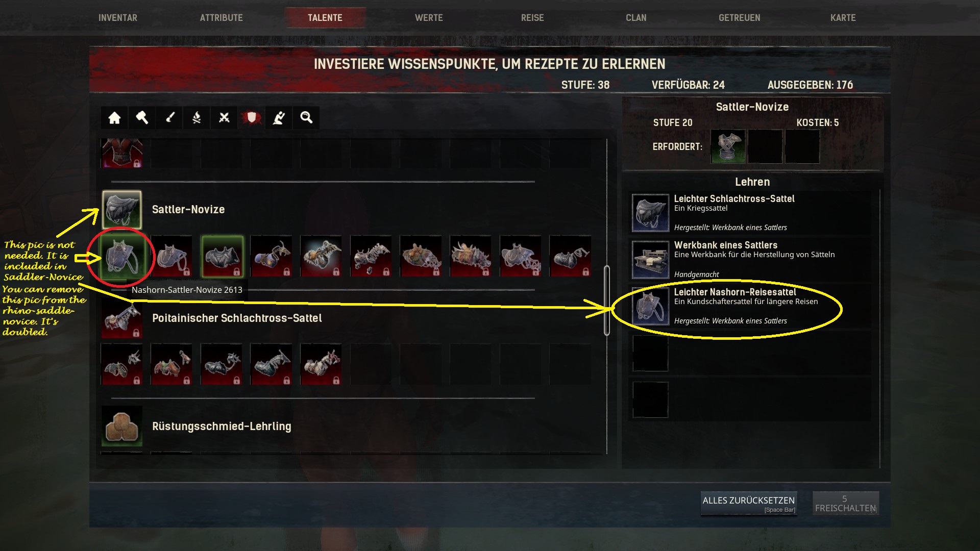This screenshot has height=551, width=980.
Task: Select the house building category filter
Action: coord(114,118)
